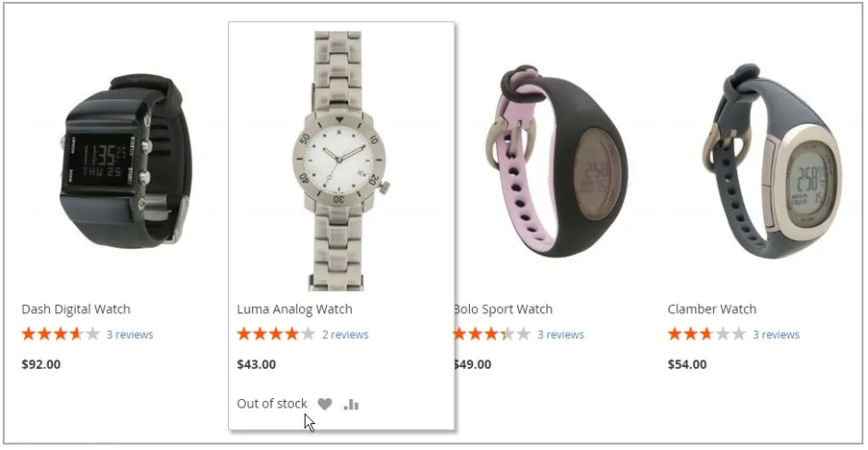Open the Dash Digital Watch title link
The image size is (868, 450).
click(x=76, y=310)
